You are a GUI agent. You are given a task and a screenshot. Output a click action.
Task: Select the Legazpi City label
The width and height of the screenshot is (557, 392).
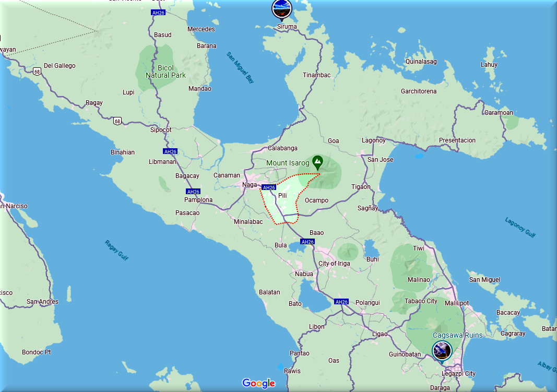pyautogui.click(x=458, y=374)
